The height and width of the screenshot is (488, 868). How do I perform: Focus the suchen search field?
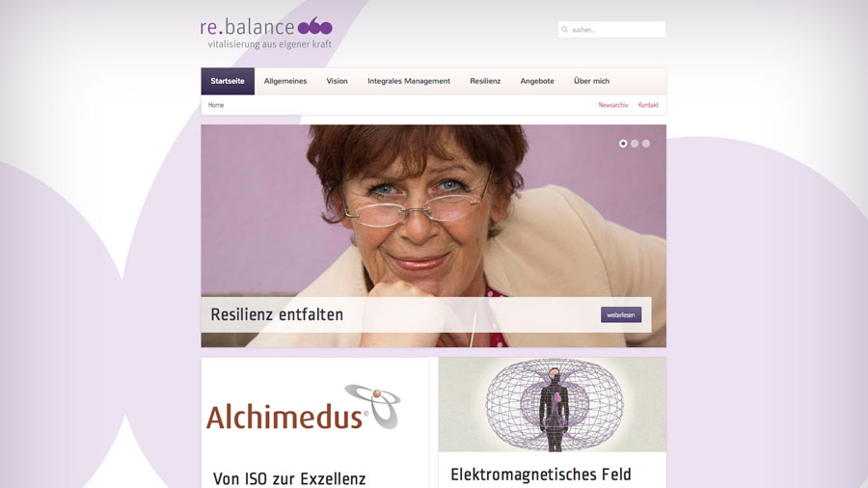point(611,29)
